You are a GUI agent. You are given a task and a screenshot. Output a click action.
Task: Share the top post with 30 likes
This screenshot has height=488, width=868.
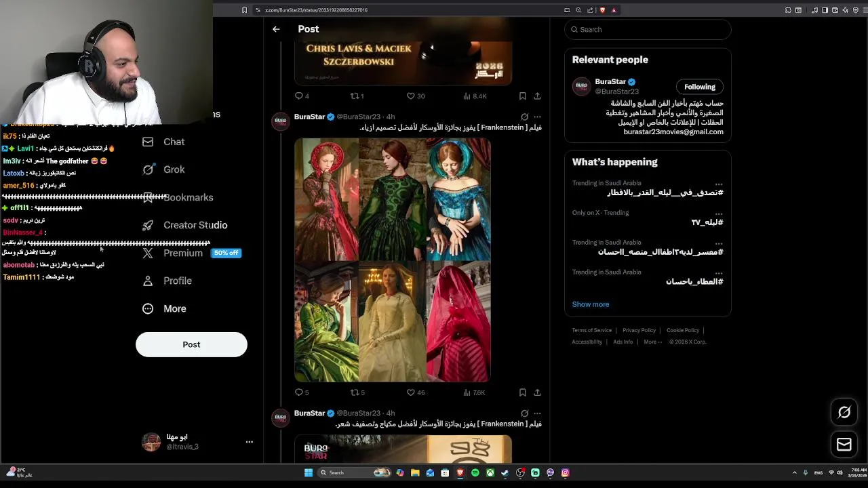537,96
